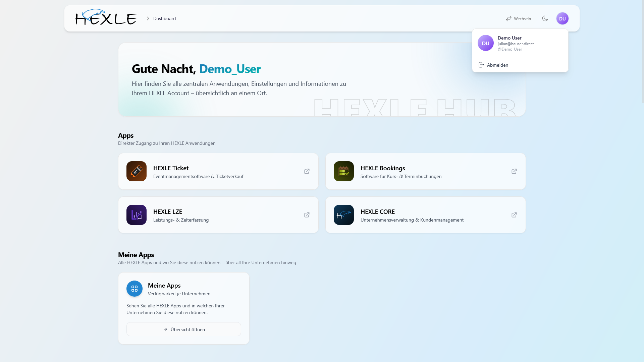Image resolution: width=644 pixels, height=362 pixels.
Task: Click the Gute Nacht, Demo_User greeting heading
Action: (196, 69)
